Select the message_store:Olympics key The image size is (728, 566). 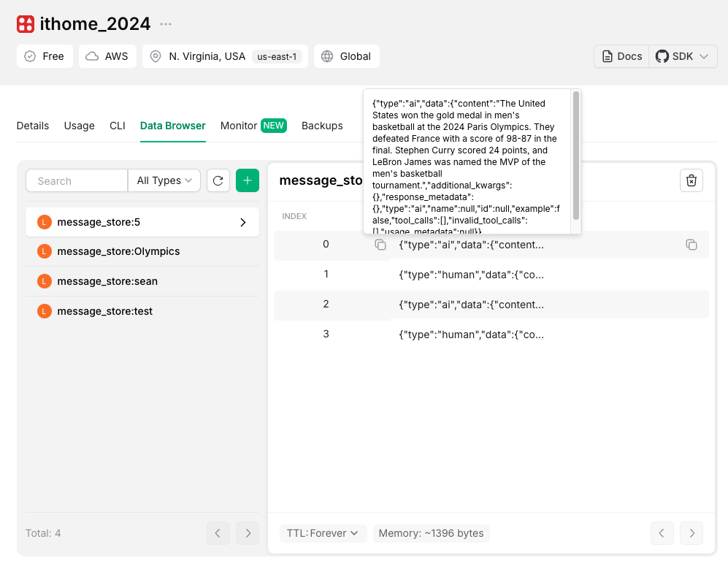[142, 252]
